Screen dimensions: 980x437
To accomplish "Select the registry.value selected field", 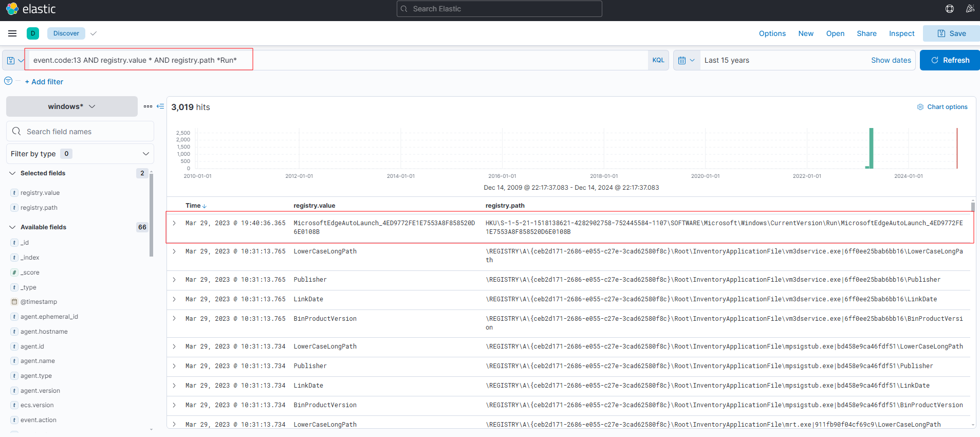I will 40,193.
